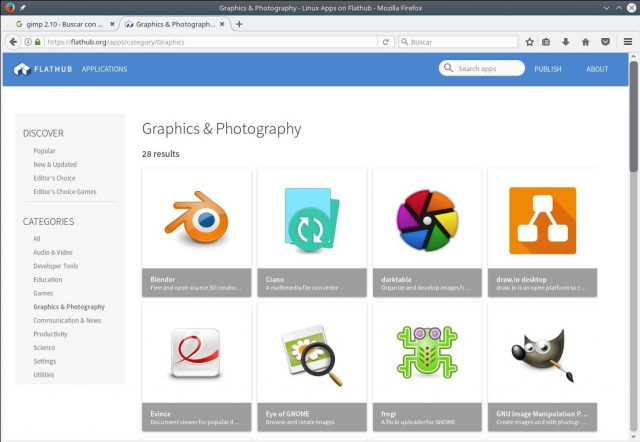The width and height of the screenshot is (640, 442).
Task: Click the Evince title caption
Action: (160, 414)
